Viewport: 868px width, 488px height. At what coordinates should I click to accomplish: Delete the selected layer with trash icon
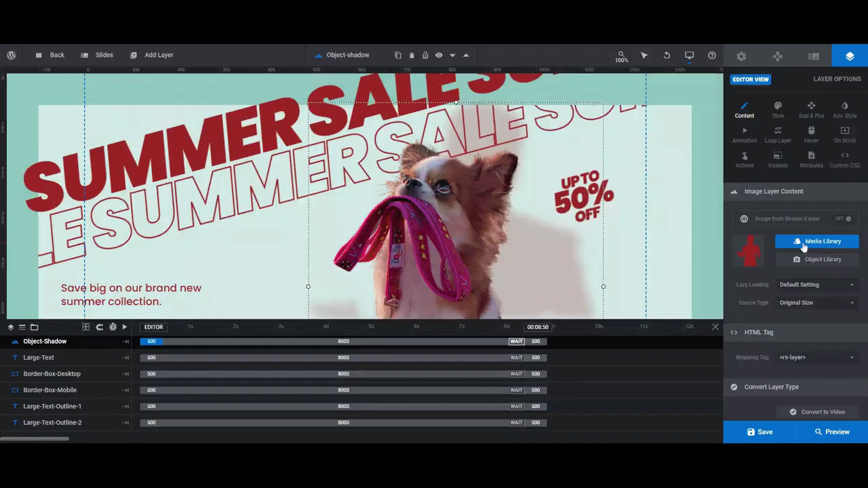pyautogui.click(x=412, y=55)
